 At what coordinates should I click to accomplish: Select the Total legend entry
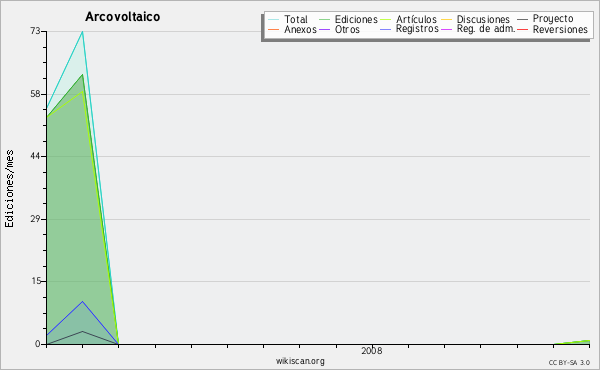click(288, 19)
